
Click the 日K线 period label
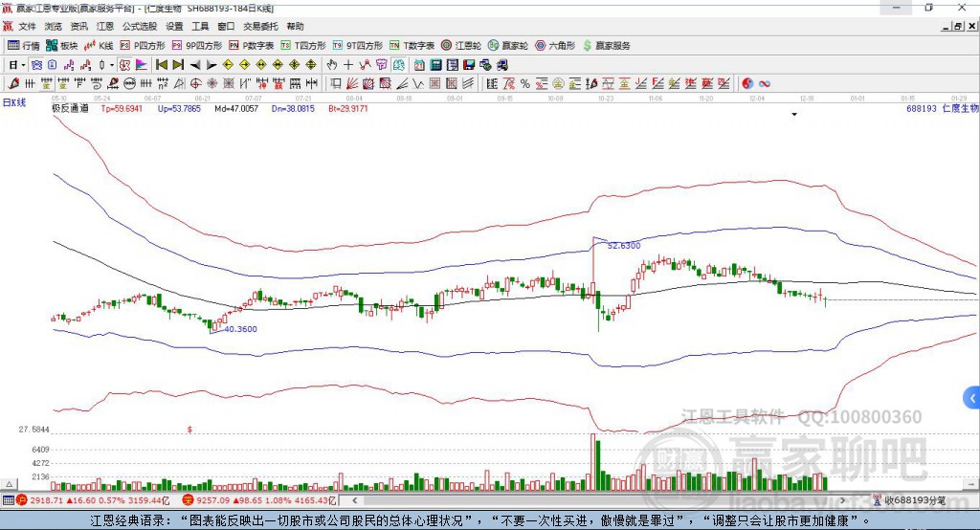[x=14, y=102]
